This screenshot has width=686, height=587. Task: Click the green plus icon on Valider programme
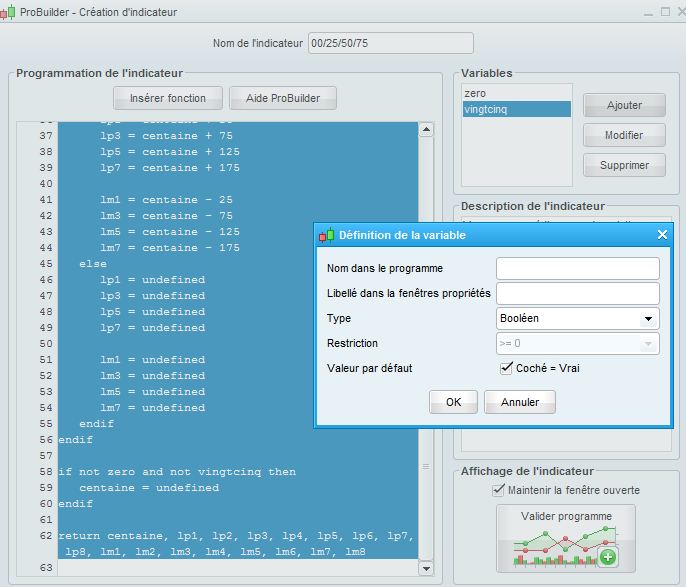pos(608,557)
